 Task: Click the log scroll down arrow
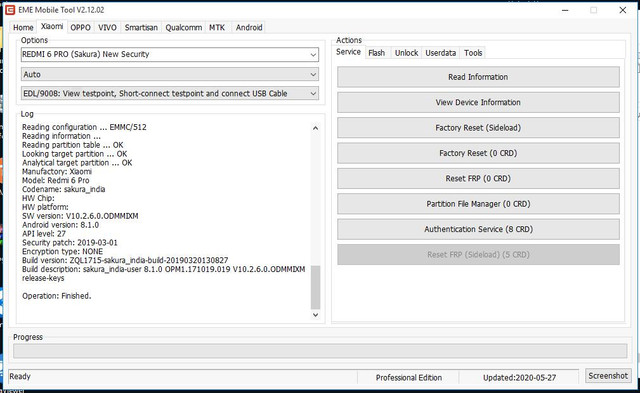(315, 315)
